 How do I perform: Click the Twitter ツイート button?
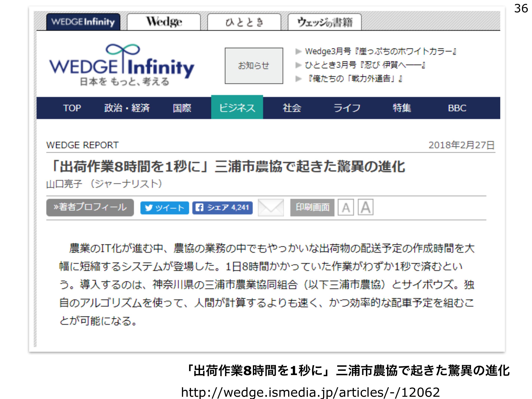coord(165,208)
